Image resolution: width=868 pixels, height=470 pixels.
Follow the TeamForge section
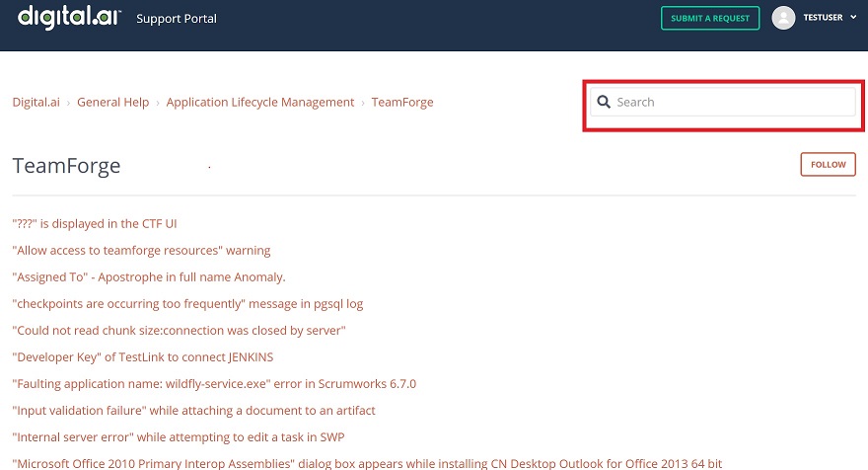[828, 165]
